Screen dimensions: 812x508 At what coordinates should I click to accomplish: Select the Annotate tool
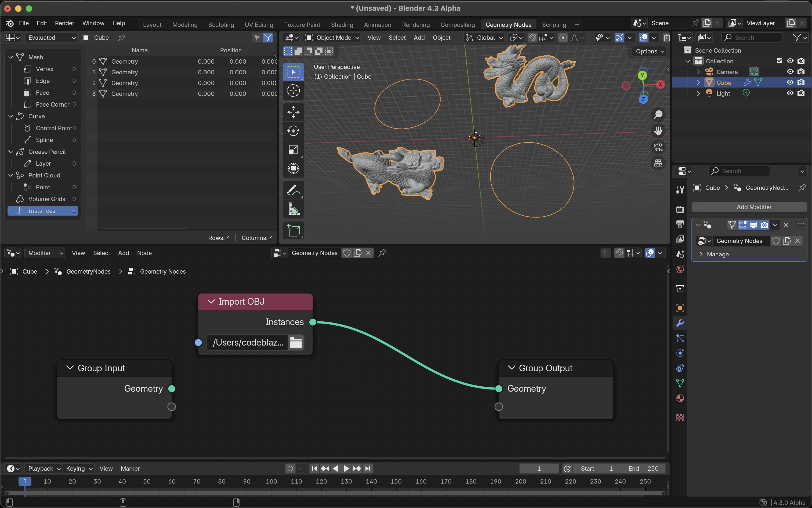click(293, 190)
